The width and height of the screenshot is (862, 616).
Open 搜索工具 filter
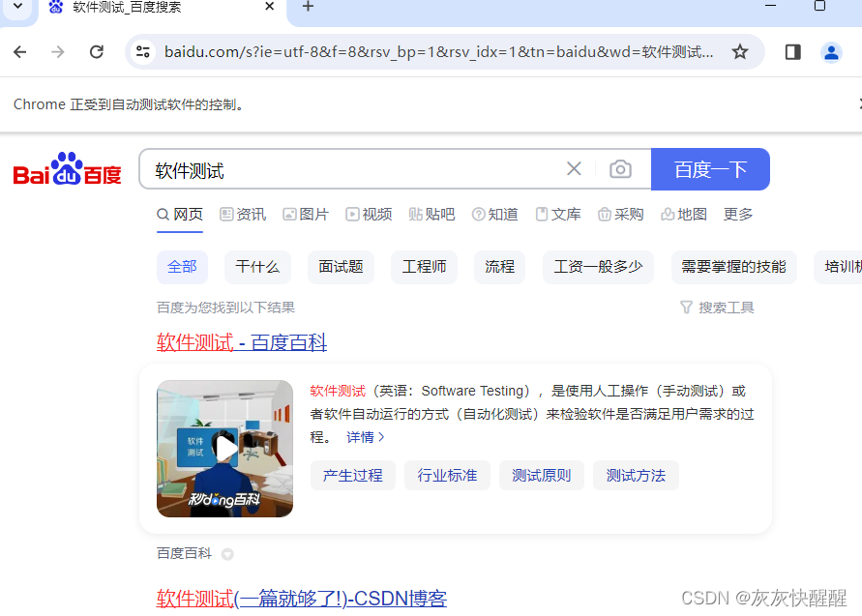pos(717,308)
